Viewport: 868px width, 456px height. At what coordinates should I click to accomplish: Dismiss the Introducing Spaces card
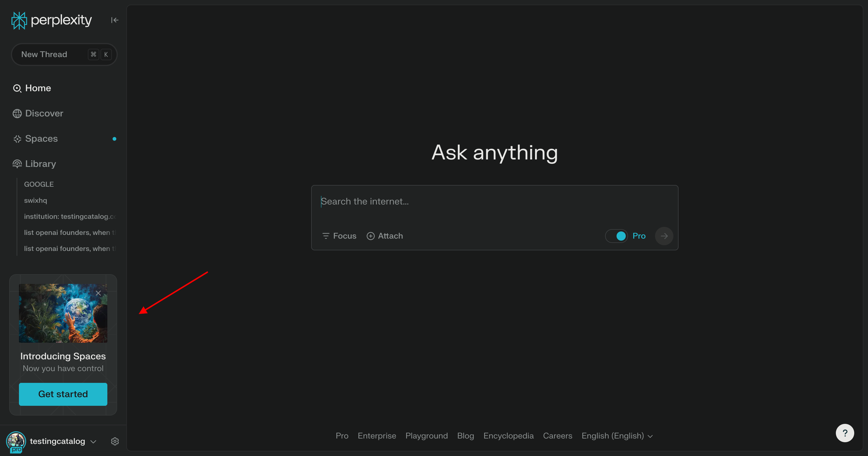point(98,293)
